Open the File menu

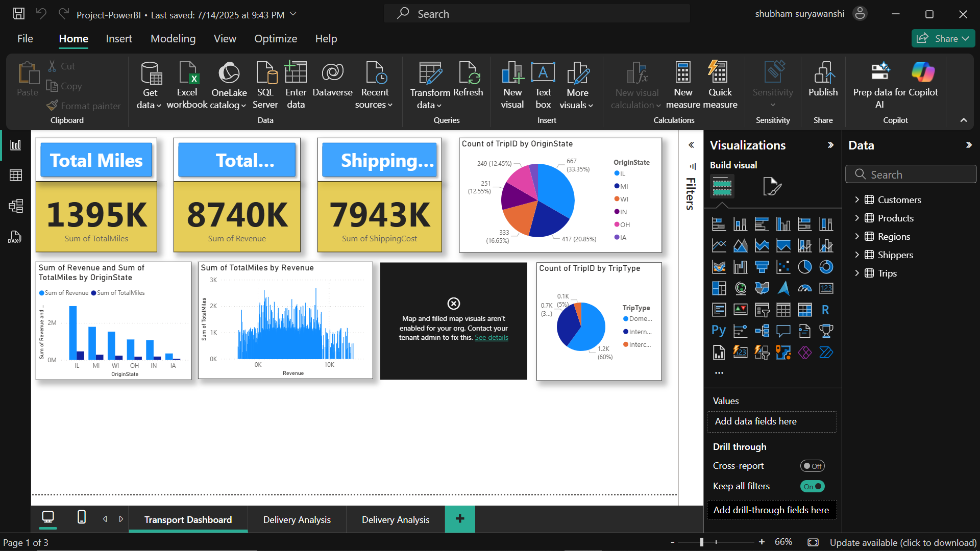point(25,38)
